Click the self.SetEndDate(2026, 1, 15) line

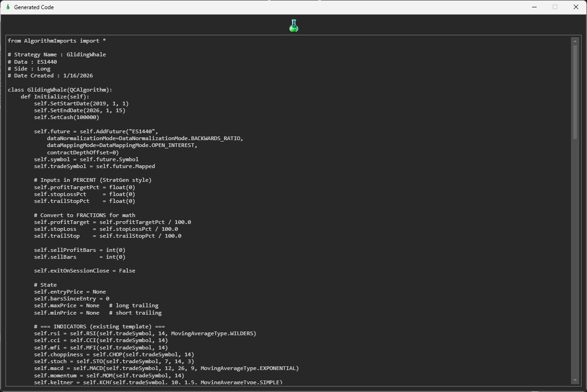pos(80,110)
